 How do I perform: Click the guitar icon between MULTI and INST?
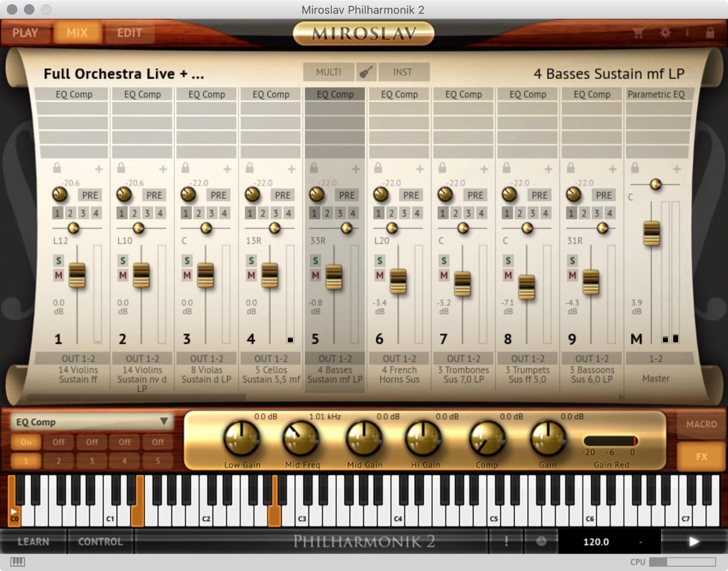tap(366, 72)
